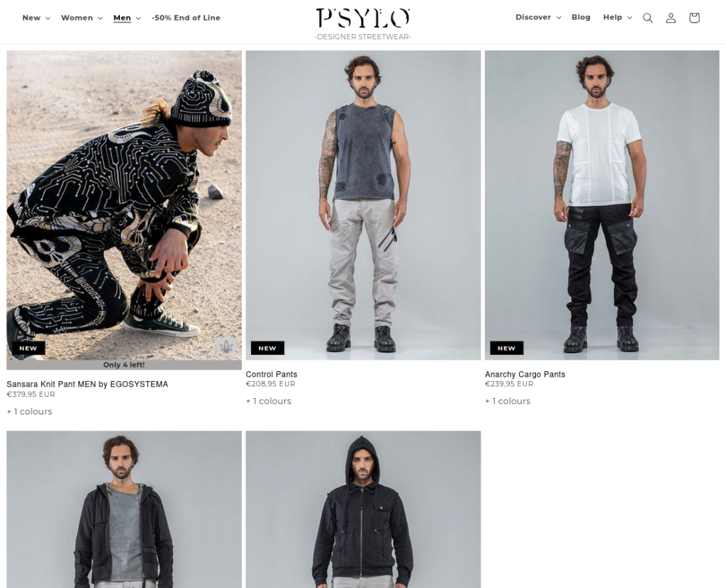Open the Control Pants product link
Screen dimensions: 726x588
click(272, 374)
